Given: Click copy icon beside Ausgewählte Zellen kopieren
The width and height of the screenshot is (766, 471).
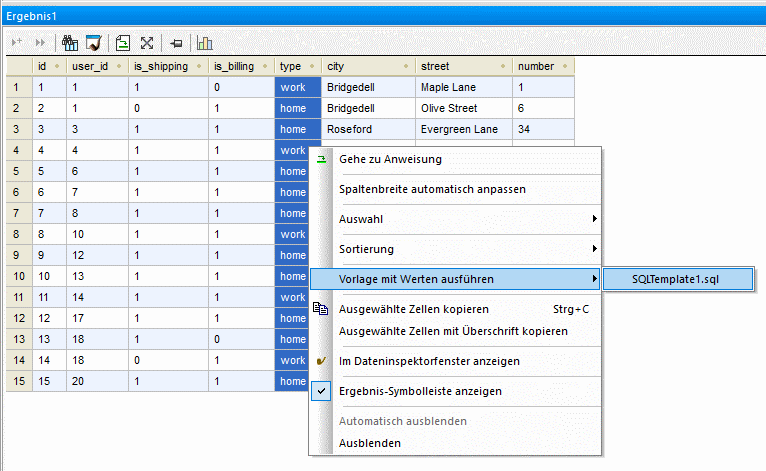Looking at the screenshot, I should point(321,309).
